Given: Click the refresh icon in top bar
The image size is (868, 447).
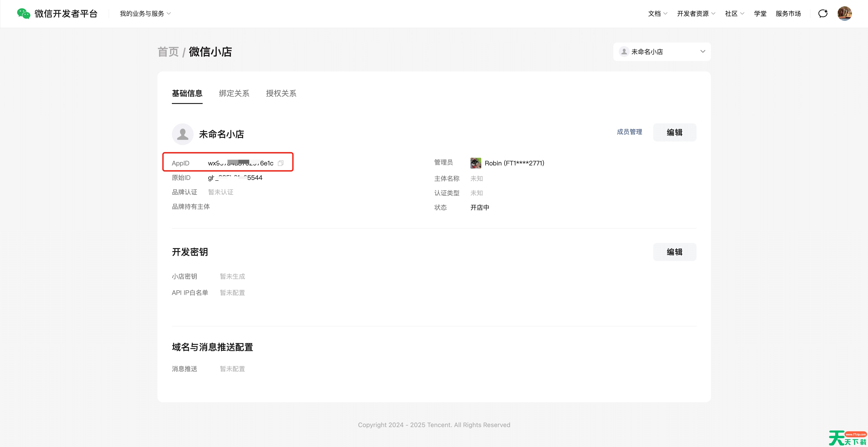Looking at the screenshot, I should click(x=823, y=14).
